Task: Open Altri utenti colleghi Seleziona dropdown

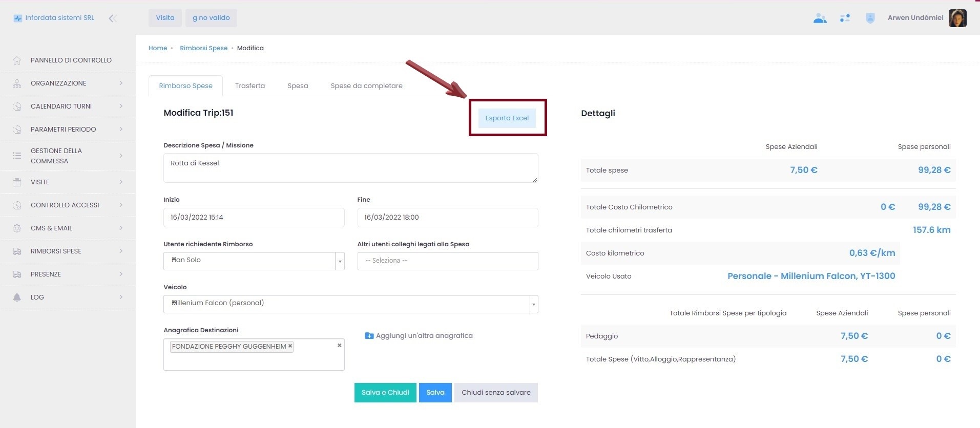Action: click(447, 261)
